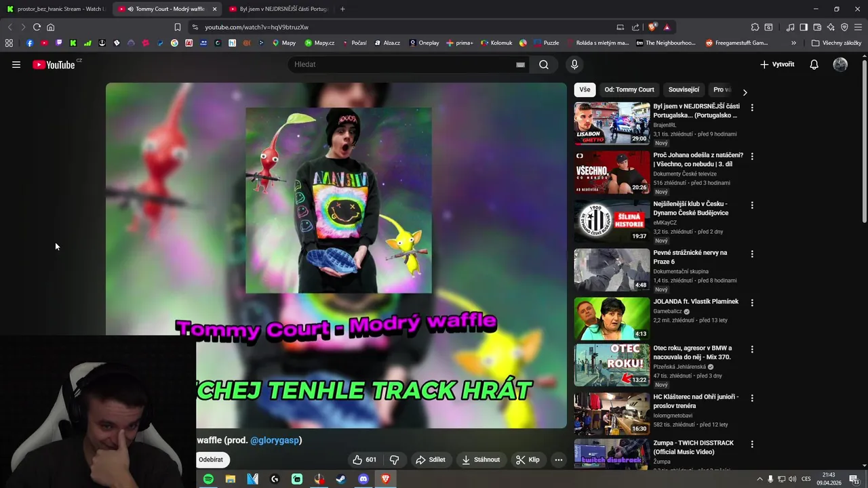
Task: Like the video with thumbs-up
Action: [364, 460]
